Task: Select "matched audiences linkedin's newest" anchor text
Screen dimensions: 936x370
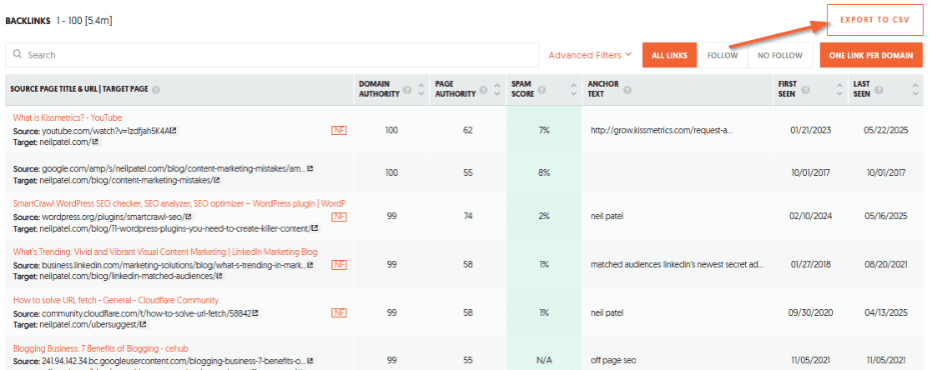Action: tap(677, 264)
